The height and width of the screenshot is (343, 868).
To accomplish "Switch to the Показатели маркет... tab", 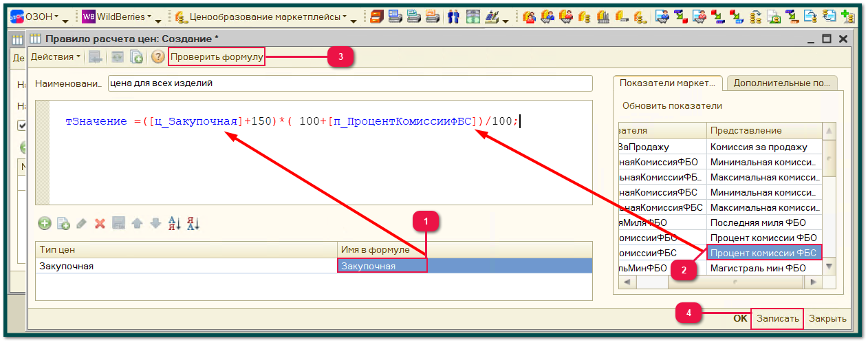I will [x=666, y=83].
